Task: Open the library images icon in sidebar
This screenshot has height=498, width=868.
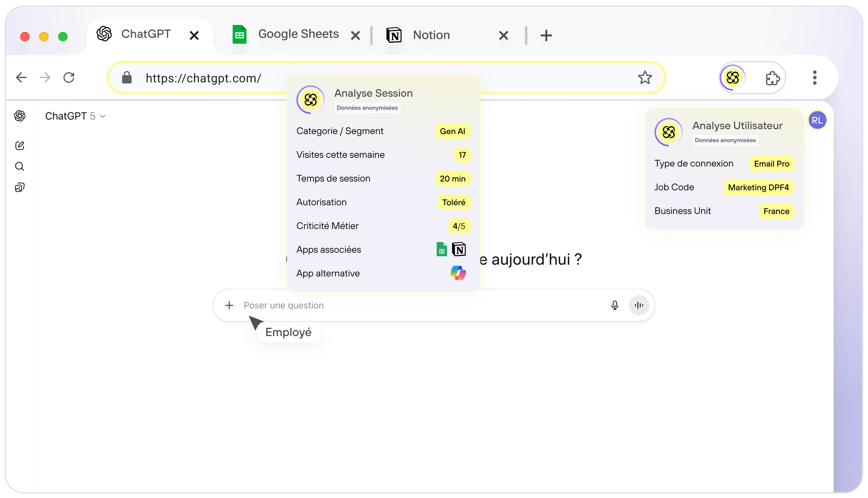Action: (x=20, y=187)
